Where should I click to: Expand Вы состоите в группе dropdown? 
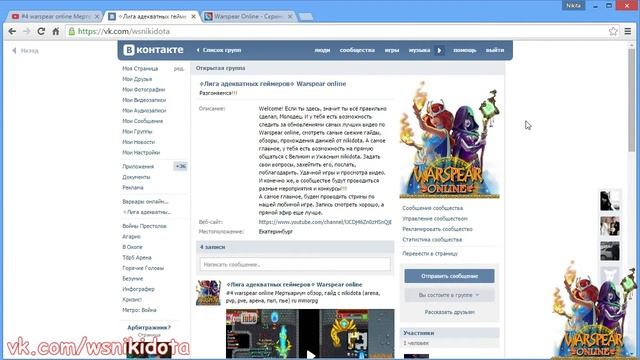pyautogui.click(x=449, y=295)
